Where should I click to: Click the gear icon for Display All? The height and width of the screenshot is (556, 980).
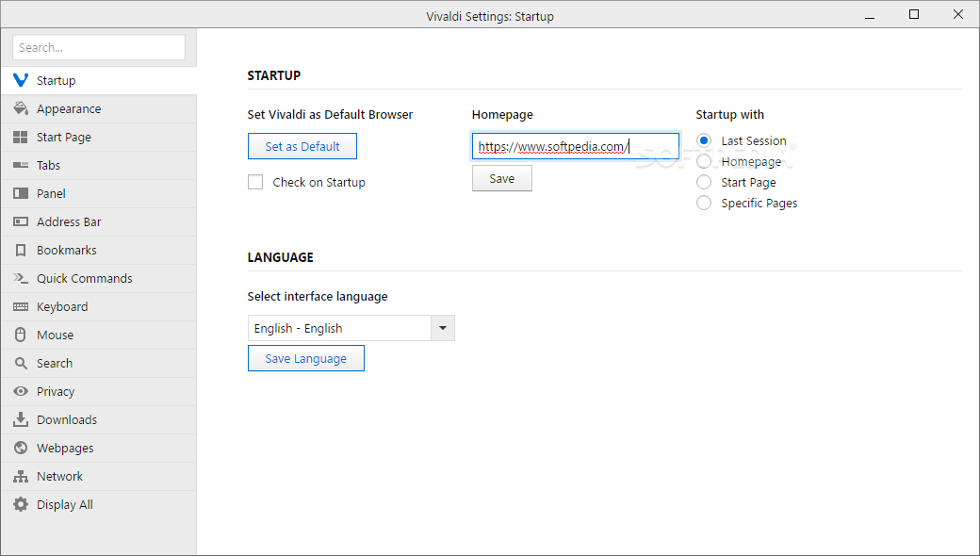21,504
